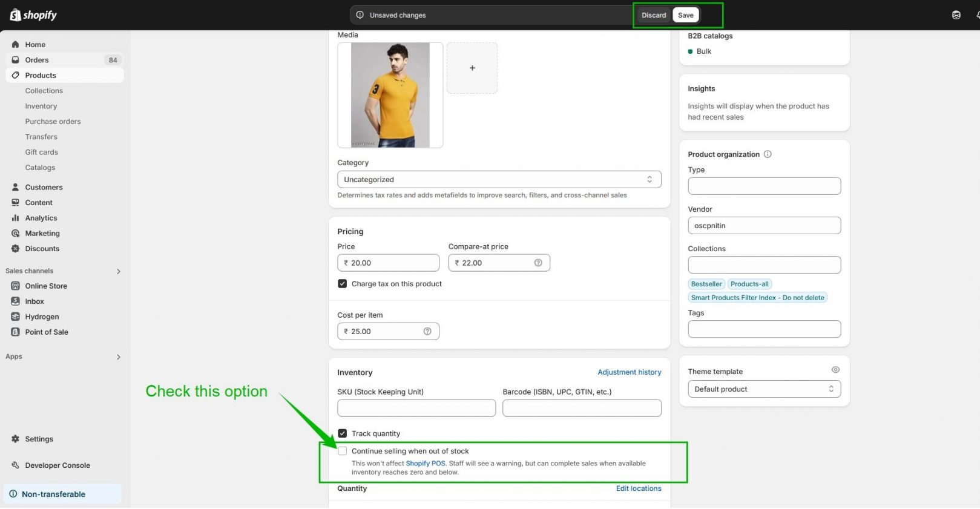Click the Point of Sale icon

tap(16, 332)
